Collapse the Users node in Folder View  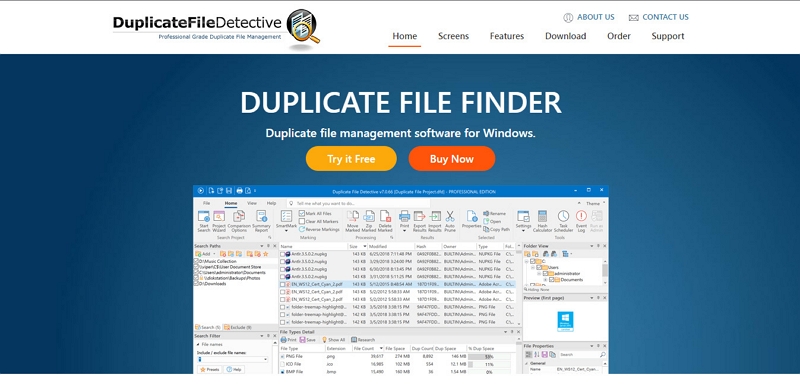coord(533,267)
